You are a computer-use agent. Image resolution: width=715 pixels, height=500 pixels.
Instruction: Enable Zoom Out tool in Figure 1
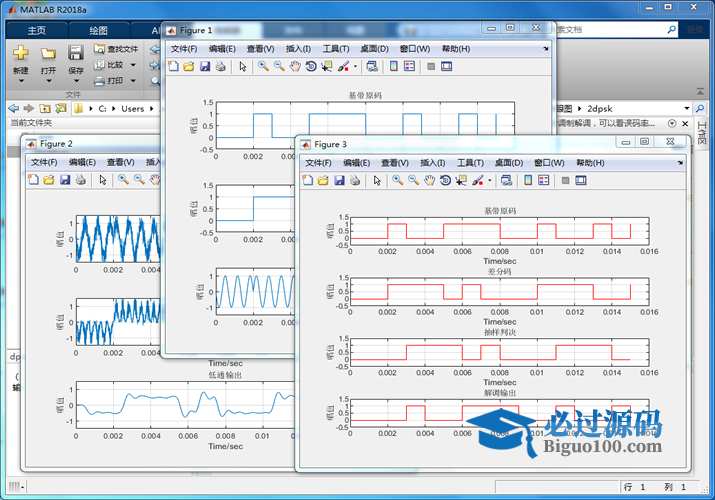279,67
